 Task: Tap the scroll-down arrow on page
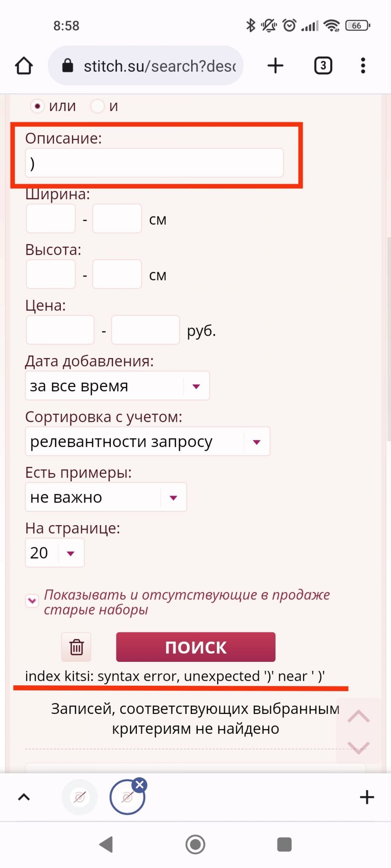tap(358, 747)
